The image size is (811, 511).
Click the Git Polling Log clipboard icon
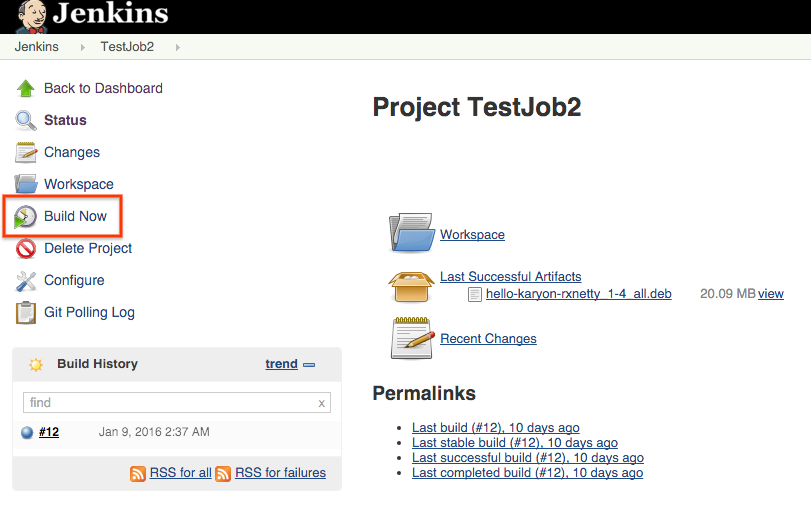pos(25,313)
